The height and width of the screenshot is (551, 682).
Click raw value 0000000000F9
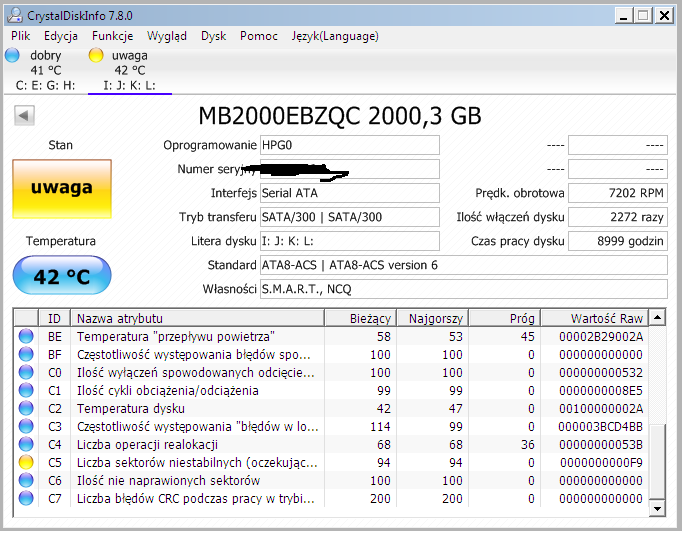[601, 463]
